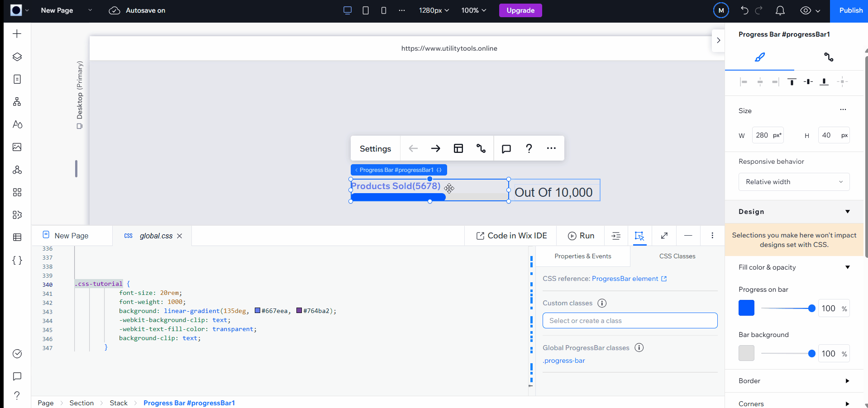Click the Upgrade button
This screenshot has width=868, height=408.
pyautogui.click(x=520, y=10)
